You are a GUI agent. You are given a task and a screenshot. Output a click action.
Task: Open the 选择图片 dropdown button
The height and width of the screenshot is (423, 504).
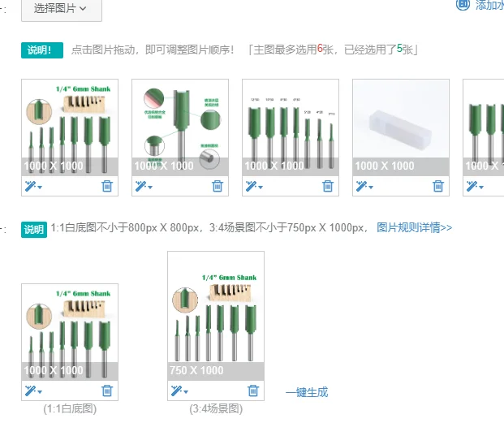coord(62,9)
